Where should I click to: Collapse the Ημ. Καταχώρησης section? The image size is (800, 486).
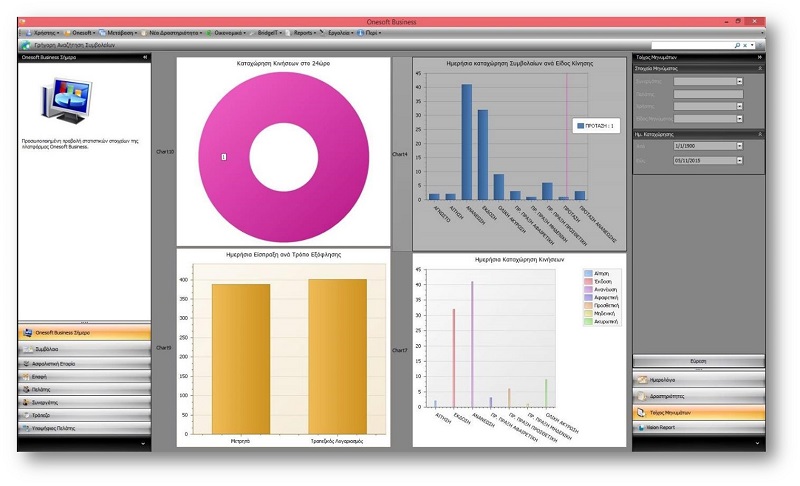759,133
